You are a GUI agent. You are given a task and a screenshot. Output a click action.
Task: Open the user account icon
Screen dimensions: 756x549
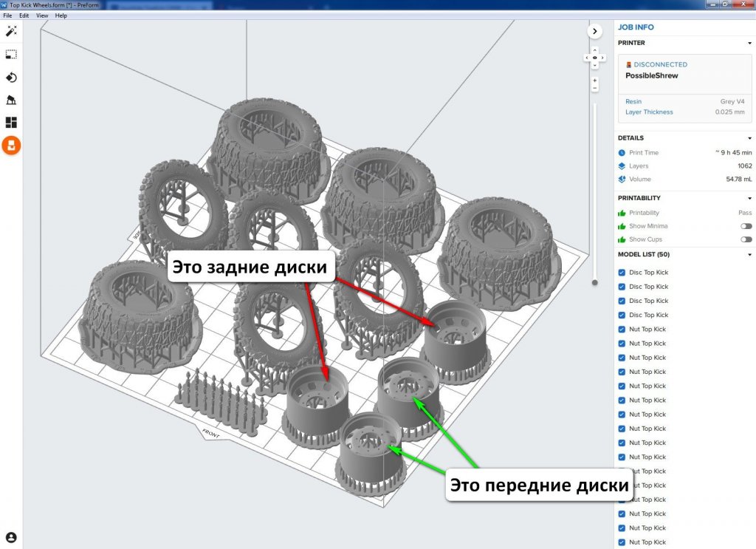[11, 537]
